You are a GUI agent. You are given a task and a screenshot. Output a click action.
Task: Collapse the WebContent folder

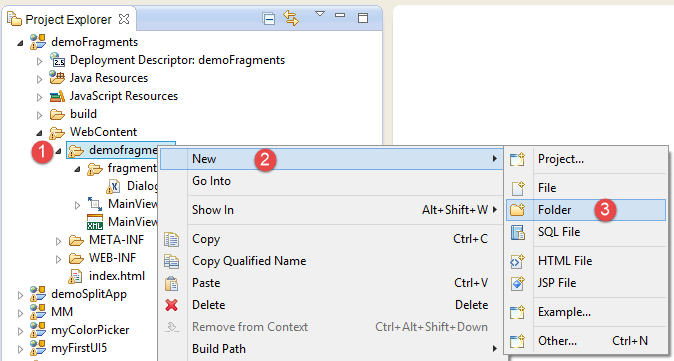coord(40,133)
